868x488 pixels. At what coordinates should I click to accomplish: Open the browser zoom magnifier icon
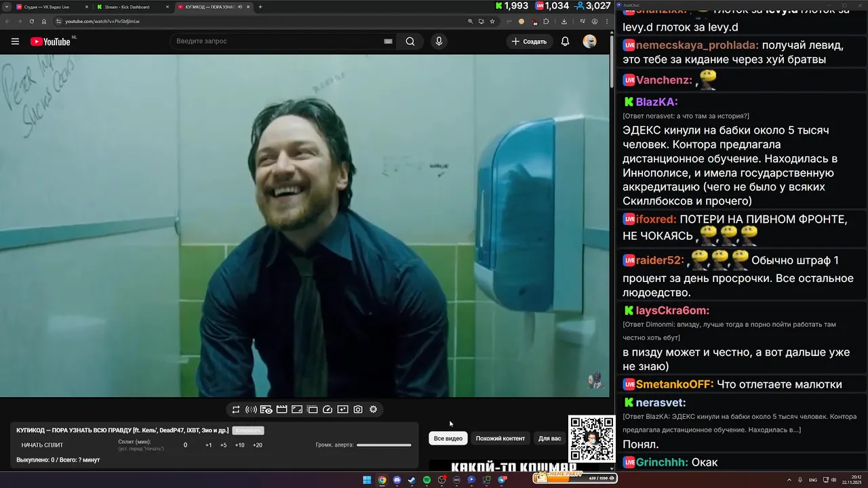click(x=471, y=21)
